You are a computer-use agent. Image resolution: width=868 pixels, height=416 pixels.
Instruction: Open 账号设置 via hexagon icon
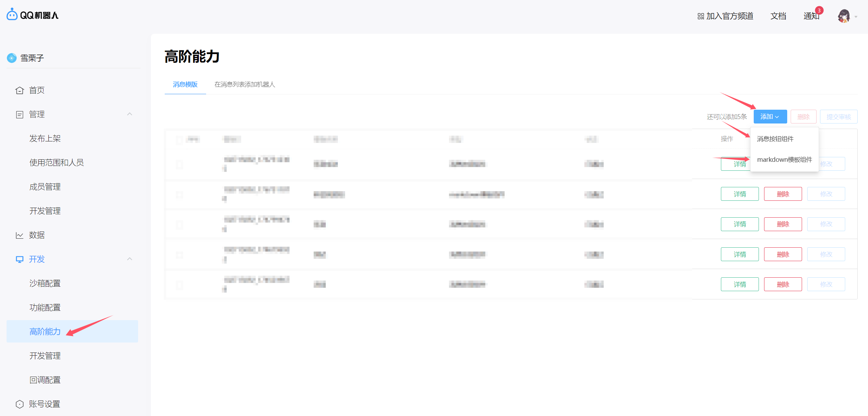pyautogui.click(x=20, y=404)
